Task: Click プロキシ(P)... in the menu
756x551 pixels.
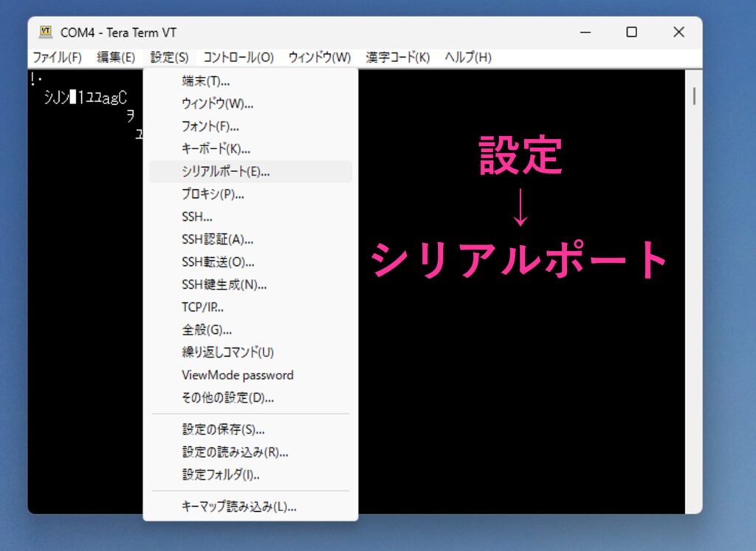Action: pyautogui.click(x=213, y=195)
